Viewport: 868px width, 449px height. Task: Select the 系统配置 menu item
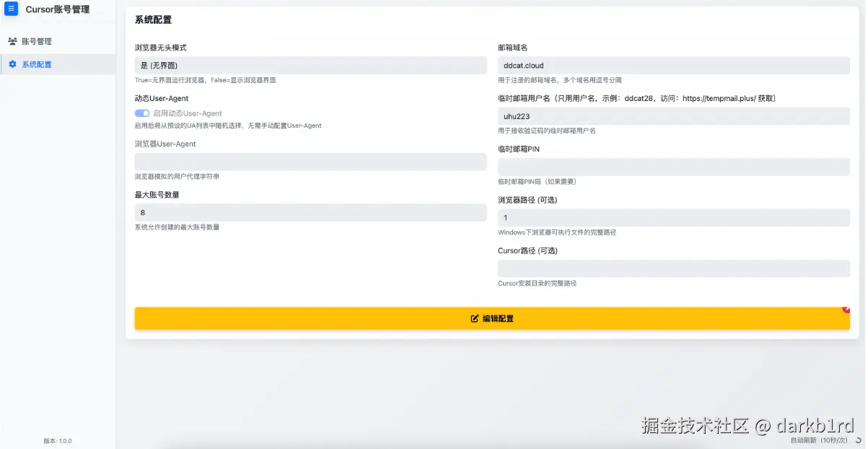click(58, 64)
